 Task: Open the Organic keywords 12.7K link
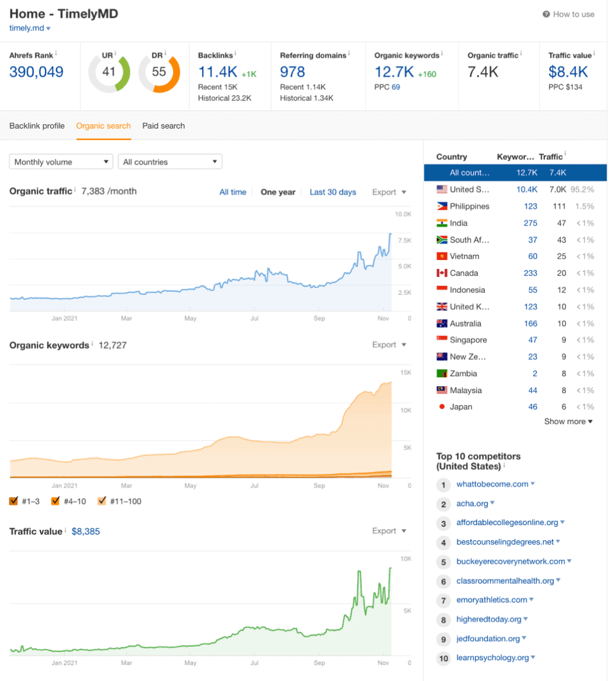395,72
